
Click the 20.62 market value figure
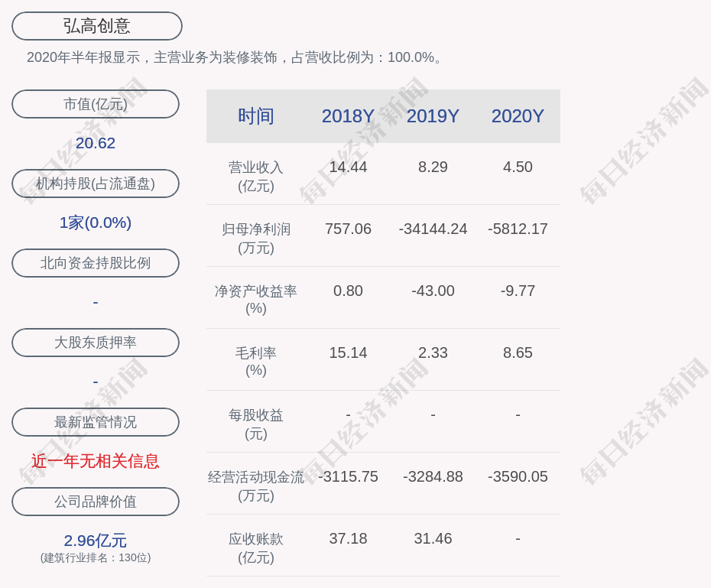[x=96, y=143]
